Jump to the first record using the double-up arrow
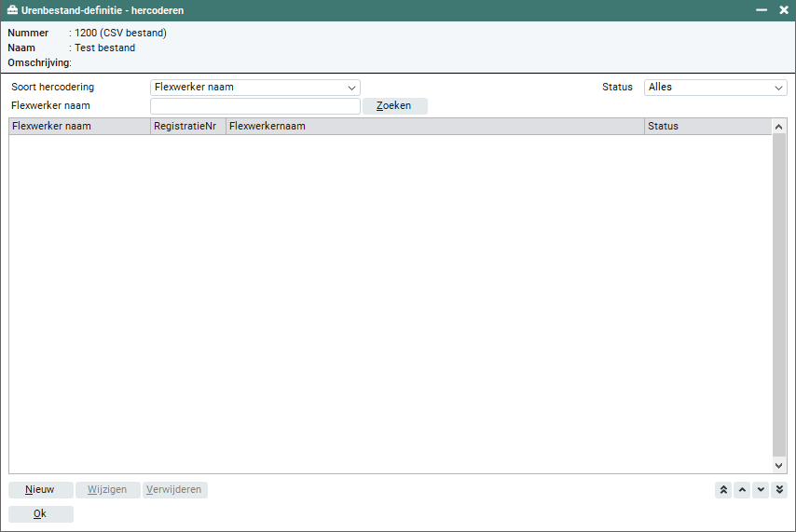This screenshot has width=796, height=532. [723, 490]
